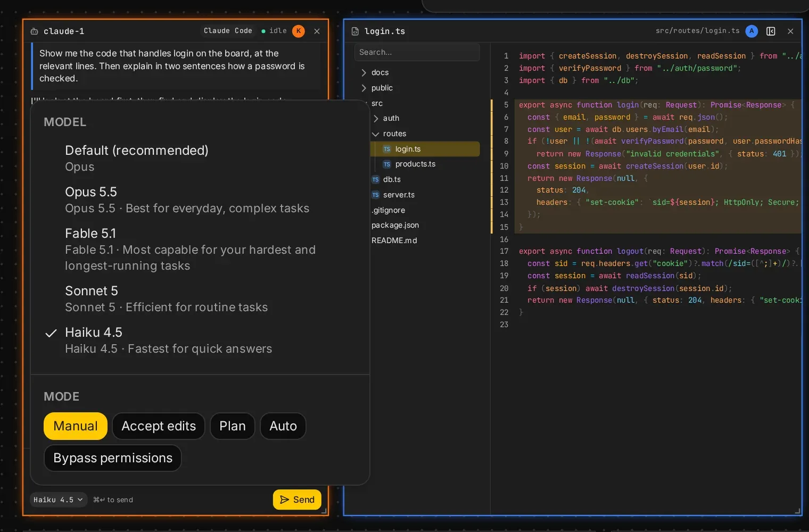The image size is (809, 532).
Task: Pick the Sonnet 5 model
Action: click(200, 299)
